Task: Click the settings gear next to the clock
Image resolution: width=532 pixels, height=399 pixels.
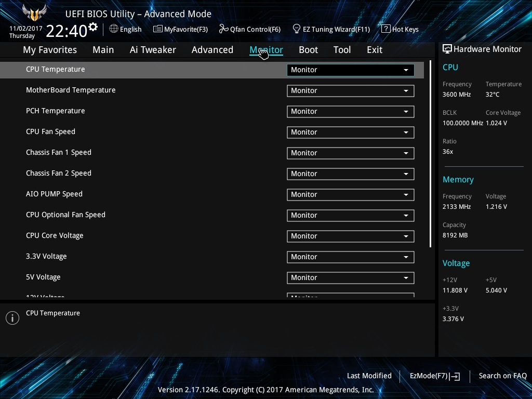Action: point(93,27)
